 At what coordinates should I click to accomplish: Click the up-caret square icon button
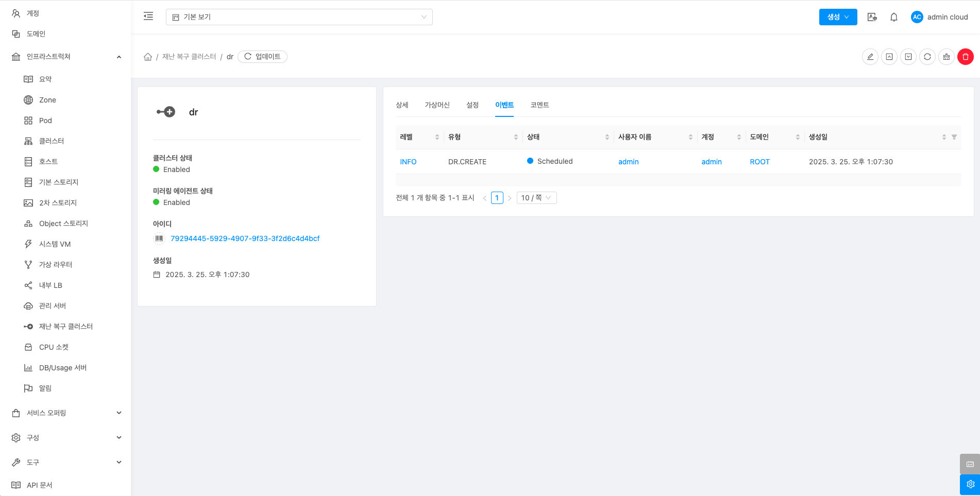889,57
